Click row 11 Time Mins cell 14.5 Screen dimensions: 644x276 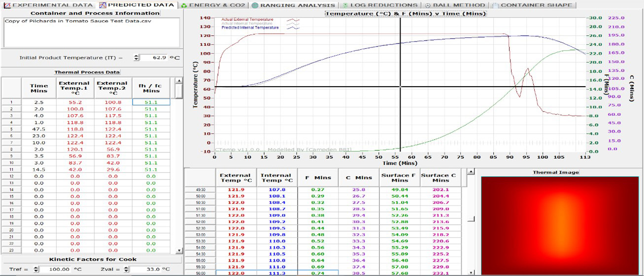(x=39, y=170)
